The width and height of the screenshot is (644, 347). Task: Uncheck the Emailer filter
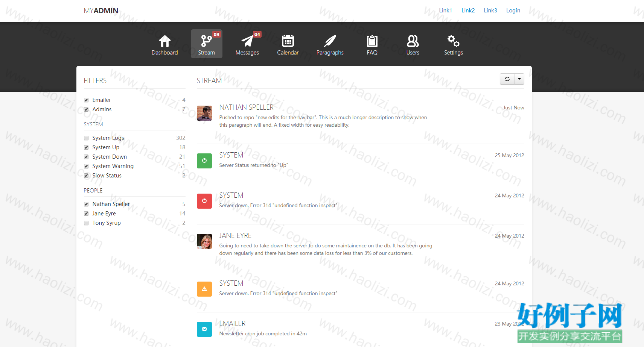point(86,100)
